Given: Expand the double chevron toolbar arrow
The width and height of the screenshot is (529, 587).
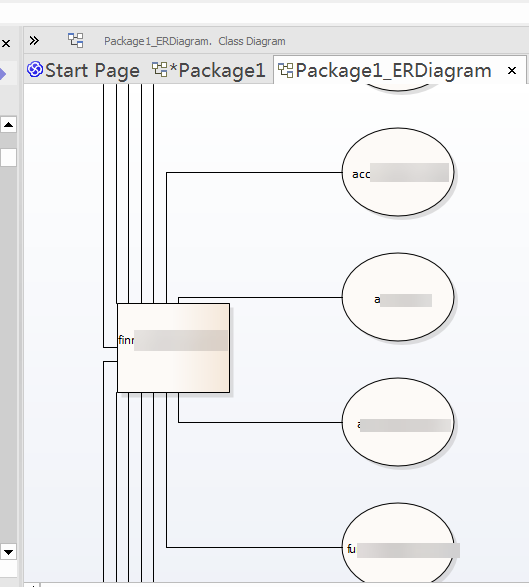Looking at the screenshot, I should coord(34,40).
